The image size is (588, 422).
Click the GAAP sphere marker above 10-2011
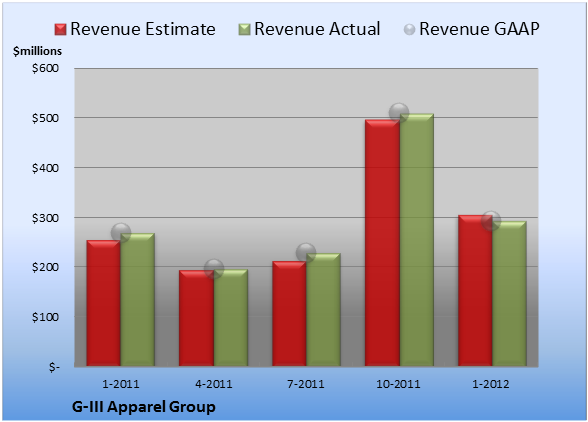[x=399, y=113]
